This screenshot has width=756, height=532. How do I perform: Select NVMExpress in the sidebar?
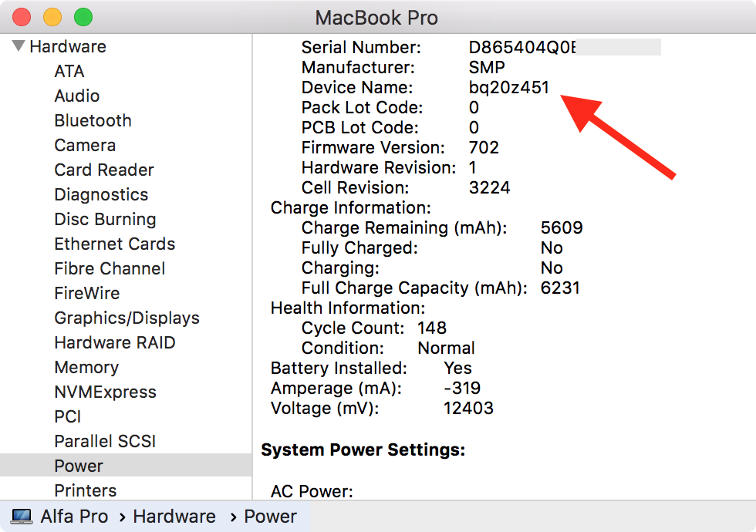tap(105, 392)
